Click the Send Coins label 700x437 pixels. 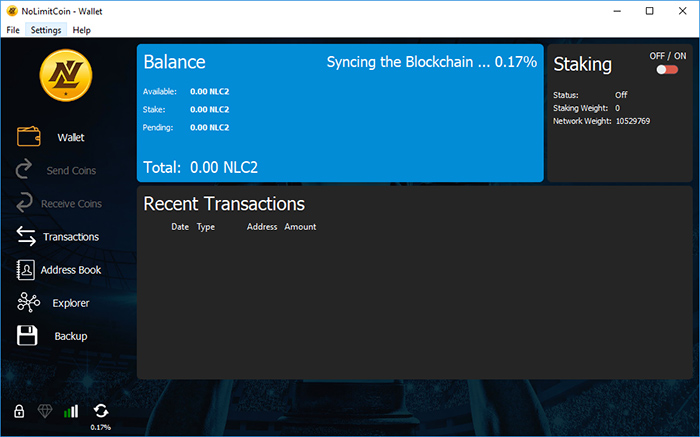click(71, 171)
